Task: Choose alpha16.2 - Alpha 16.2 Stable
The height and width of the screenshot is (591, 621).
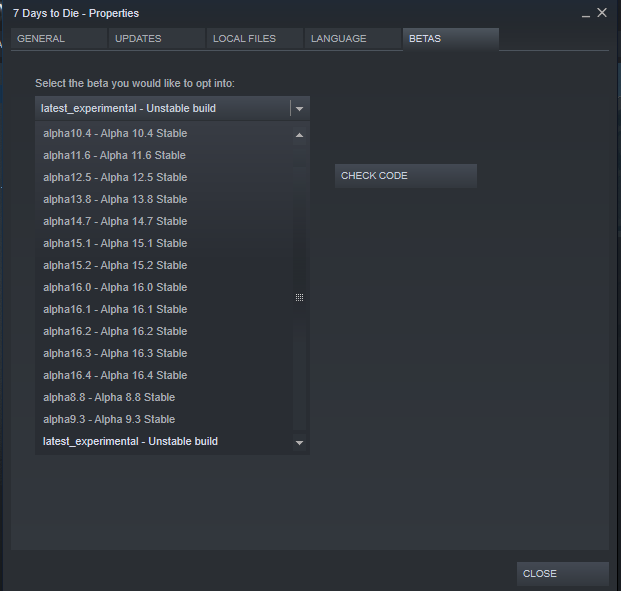Action: point(164,331)
